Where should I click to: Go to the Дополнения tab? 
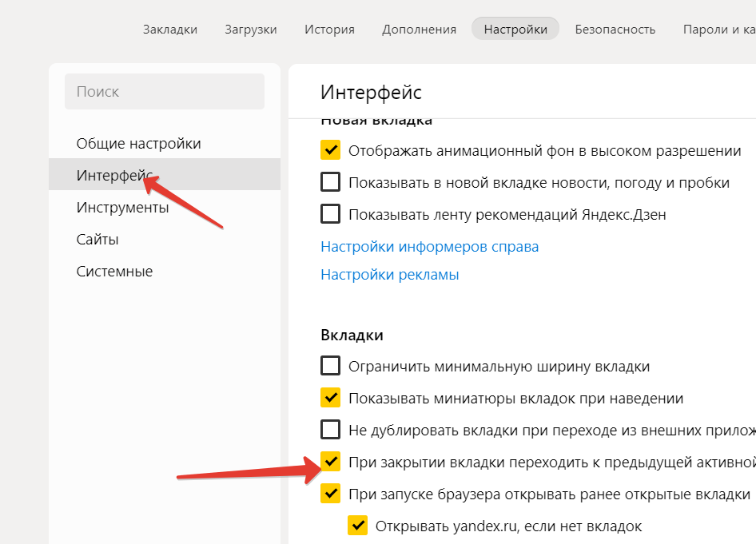[x=419, y=30]
